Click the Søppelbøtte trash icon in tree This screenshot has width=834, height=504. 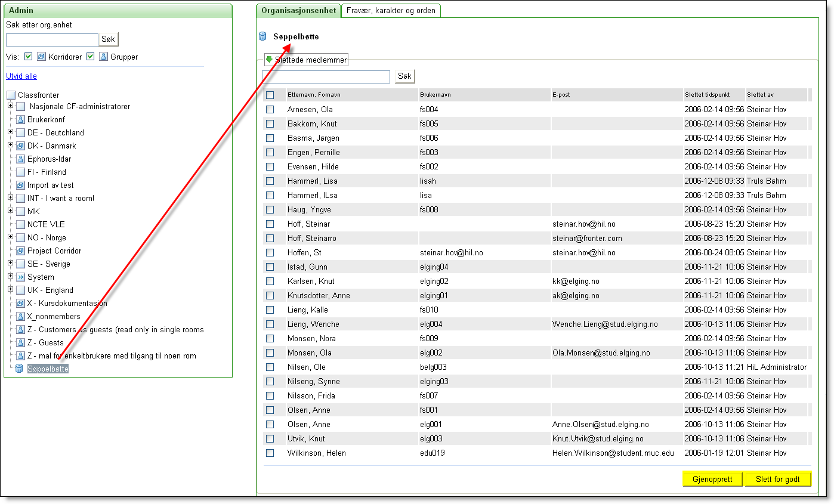coord(19,369)
